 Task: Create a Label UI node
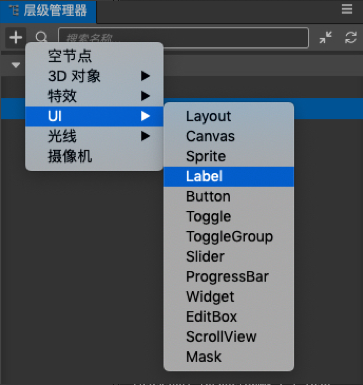click(229, 177)
